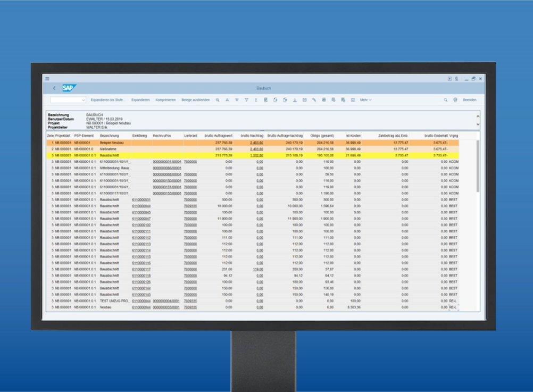Click the search icon left of the print icon
Screen dimensions: 533x392
(x=446, y=100)
